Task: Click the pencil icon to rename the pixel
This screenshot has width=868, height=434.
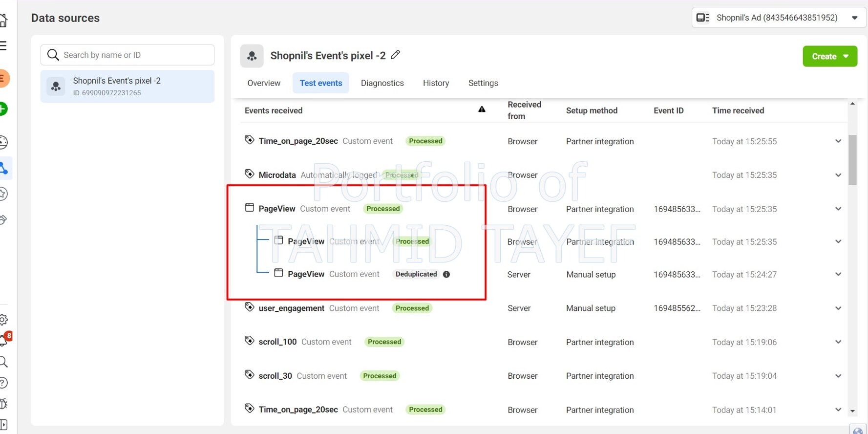Action: click(x=396, y=55)
